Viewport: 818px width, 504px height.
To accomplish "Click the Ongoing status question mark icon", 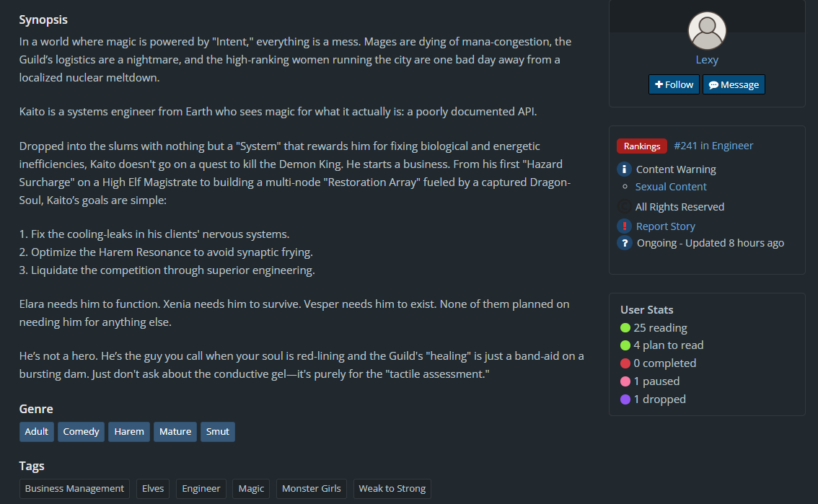I will pyautogui.click(x=625, y=243).
